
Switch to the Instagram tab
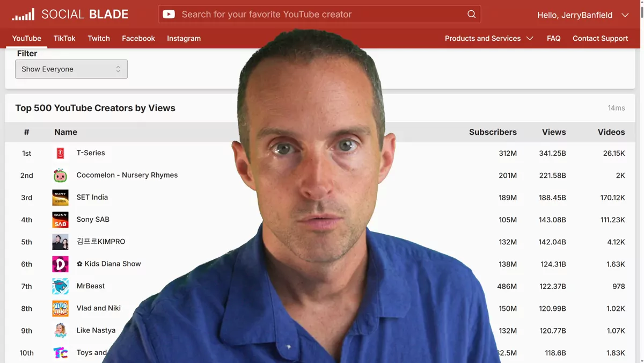click(184, 38)
